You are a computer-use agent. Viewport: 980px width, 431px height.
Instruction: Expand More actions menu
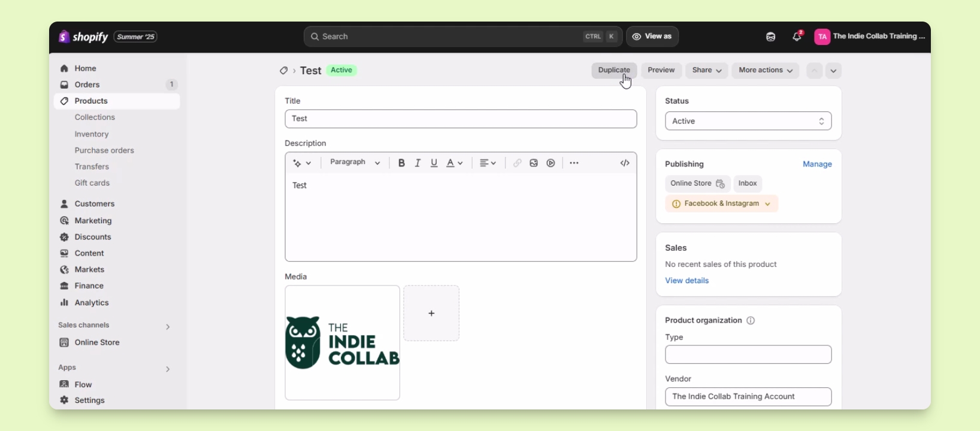pyautogui.click(x=766, y=71)
